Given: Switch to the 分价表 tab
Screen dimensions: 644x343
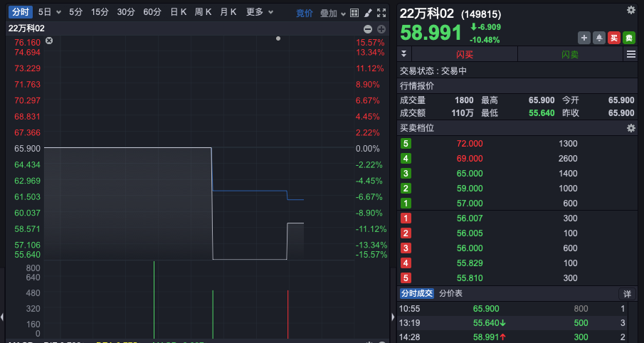Looking at the screenshot, I should tap(450, 293).
